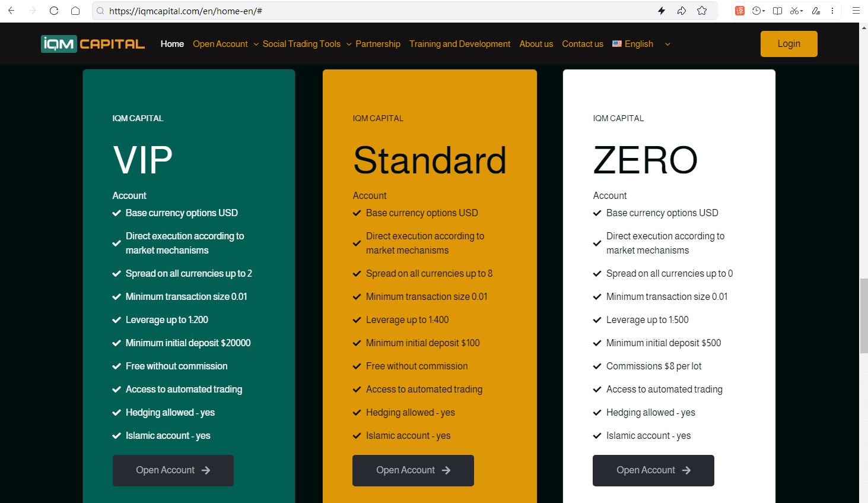Select English language option

pos(639,44)
